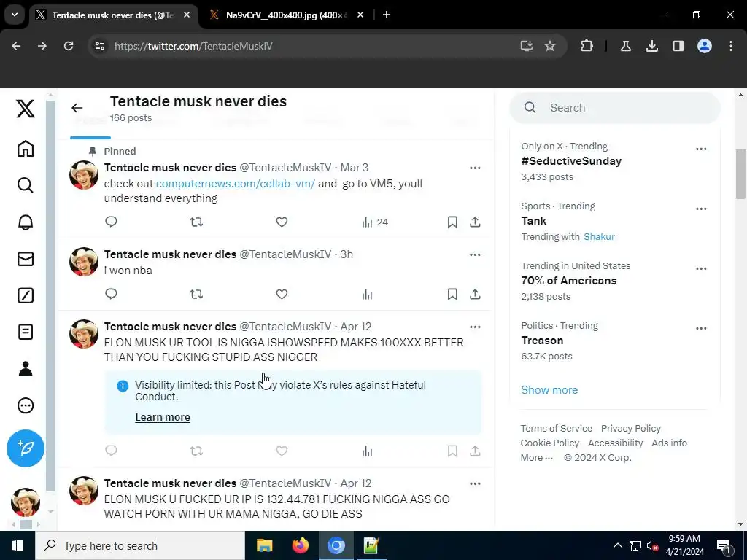Viewport: 747px width, 560px height.
Task: Reply to the pinned post
Action: coord(111,222)
